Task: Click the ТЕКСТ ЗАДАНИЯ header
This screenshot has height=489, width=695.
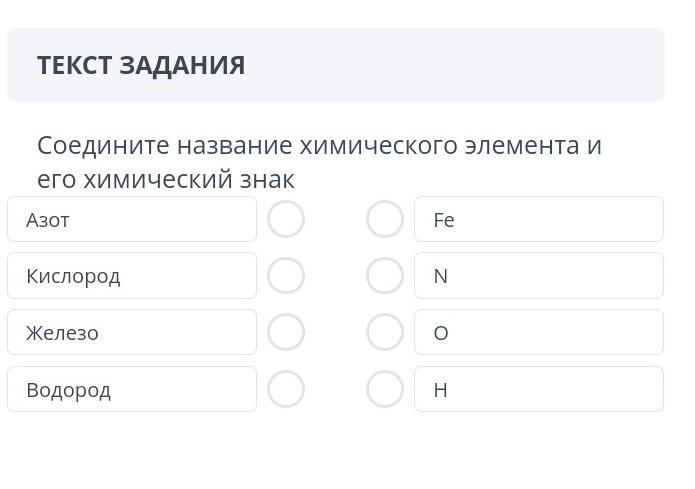Action: tap(141, 65)
